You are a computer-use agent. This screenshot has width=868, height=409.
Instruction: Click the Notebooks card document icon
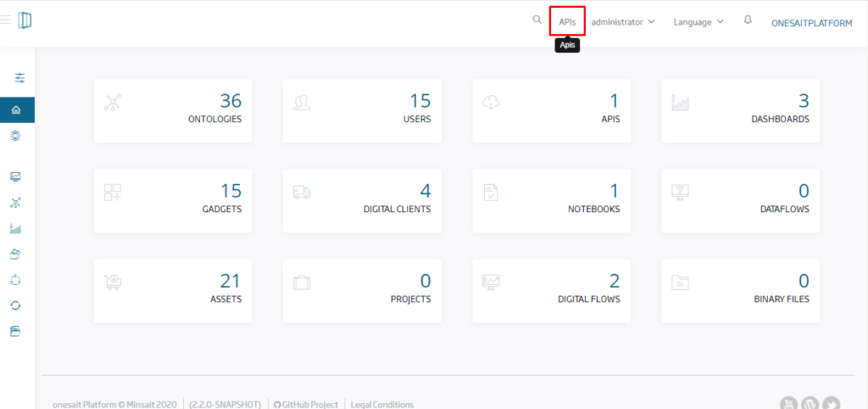491,193
